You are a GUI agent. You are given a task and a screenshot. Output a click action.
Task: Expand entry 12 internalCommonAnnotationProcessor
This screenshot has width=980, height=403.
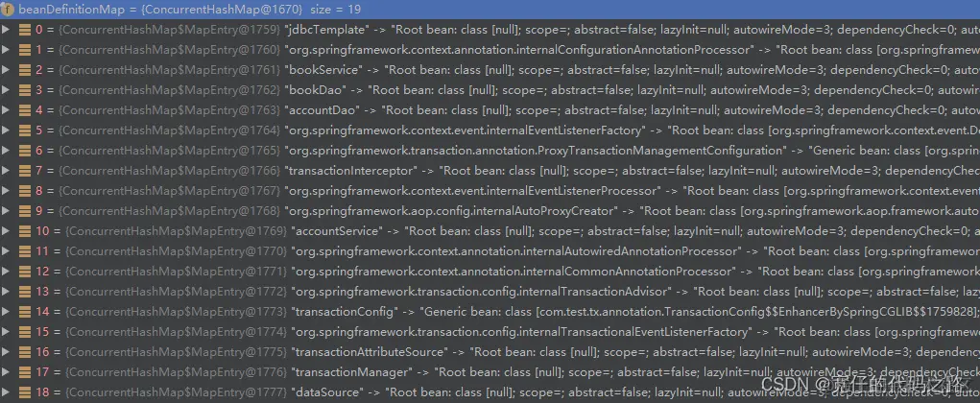[6, 272]
